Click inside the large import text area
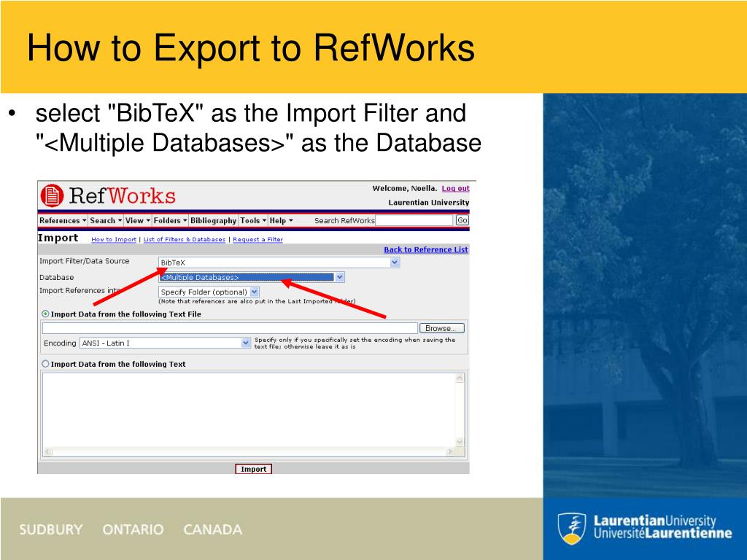Viewport: 747px width, 560px height. [249, 410]
